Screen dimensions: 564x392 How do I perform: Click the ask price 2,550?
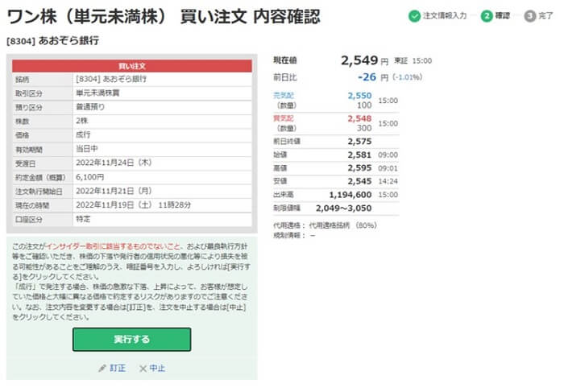tap(359, 96)
